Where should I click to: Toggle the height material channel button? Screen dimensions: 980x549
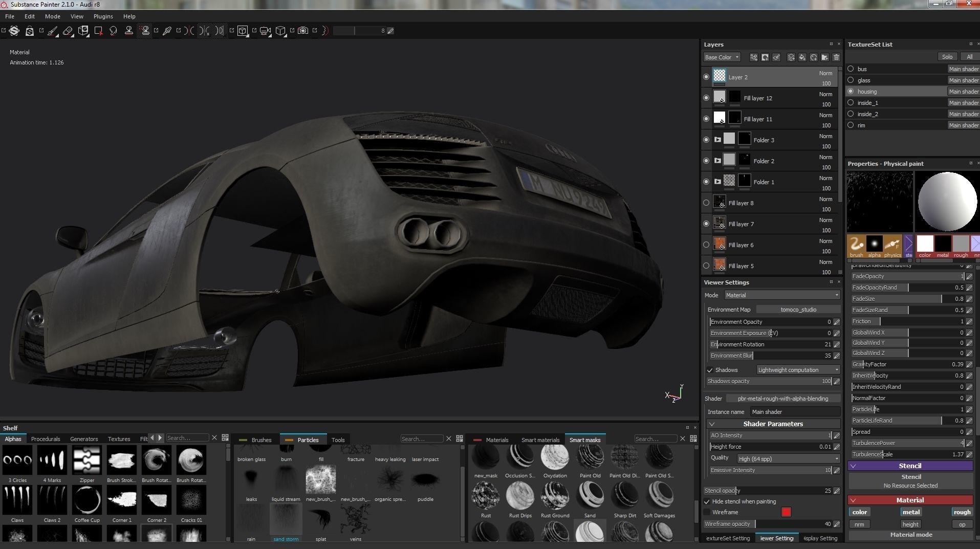(910, 524)
